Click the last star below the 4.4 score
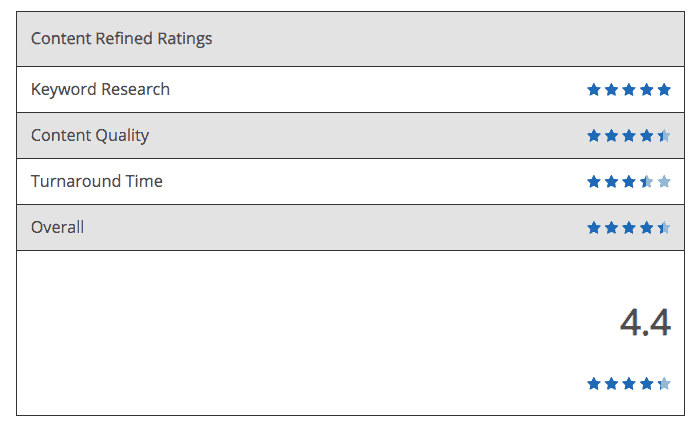This screenshot has height=422, width=699. click(x=663, y=383)
